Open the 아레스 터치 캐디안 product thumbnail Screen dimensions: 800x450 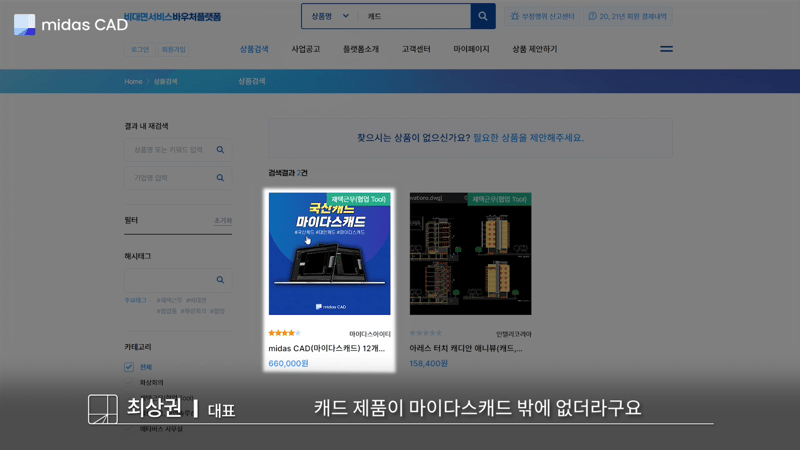coord(470,254)
